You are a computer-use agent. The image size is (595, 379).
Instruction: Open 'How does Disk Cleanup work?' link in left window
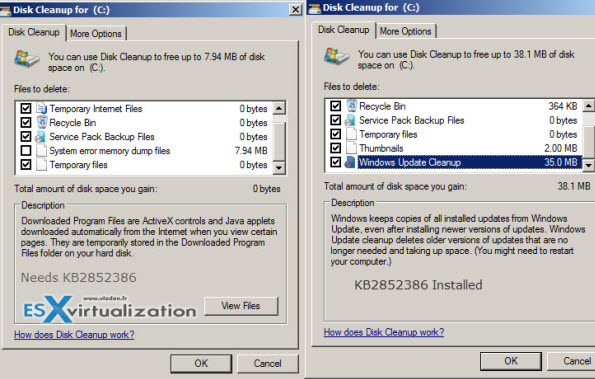(74, 335)
